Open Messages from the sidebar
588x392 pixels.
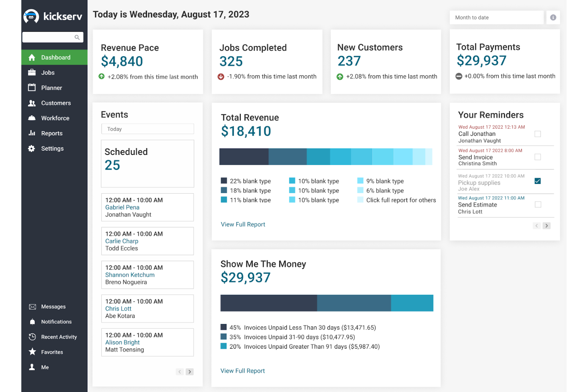[x=53, y=307]
